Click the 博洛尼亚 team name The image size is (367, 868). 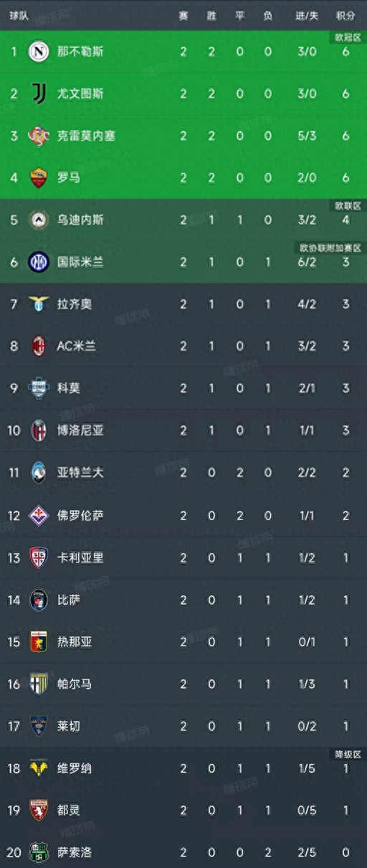point(80,430)
